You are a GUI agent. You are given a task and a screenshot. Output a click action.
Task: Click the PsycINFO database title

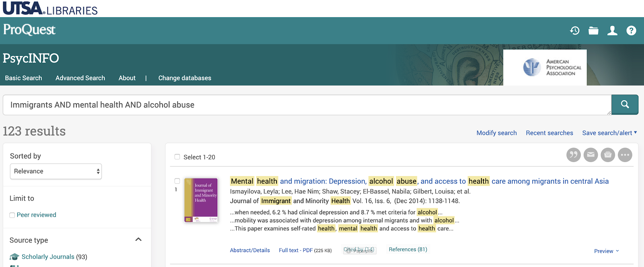[x=31, y=59]
